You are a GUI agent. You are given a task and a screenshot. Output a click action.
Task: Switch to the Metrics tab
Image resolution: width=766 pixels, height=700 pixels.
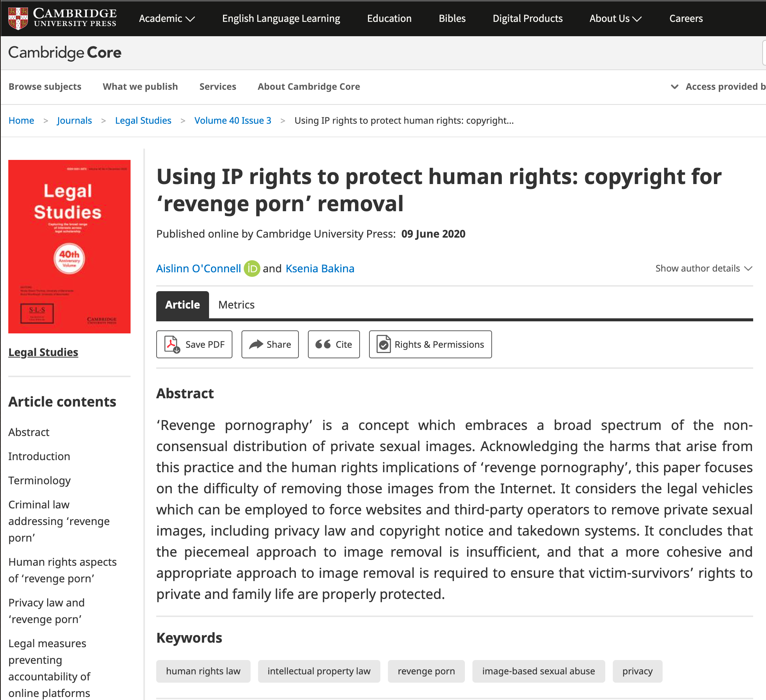236,305
